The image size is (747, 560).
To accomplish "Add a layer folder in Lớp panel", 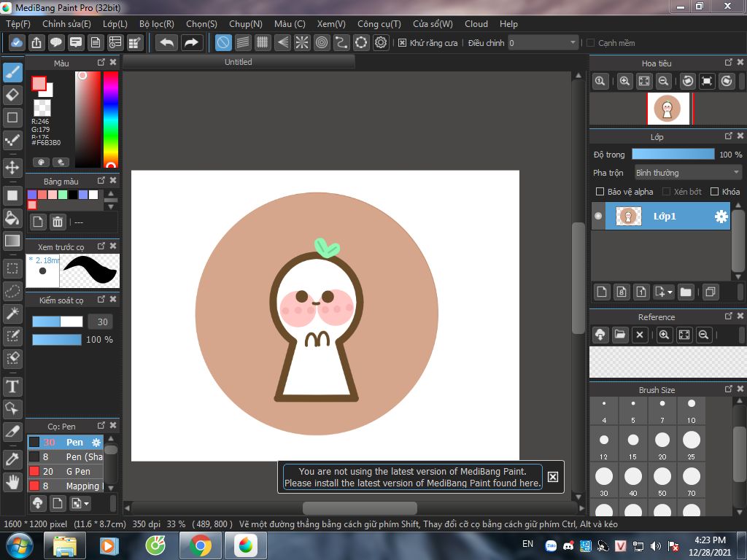I will pyautogui.click(x=686, y=292).
